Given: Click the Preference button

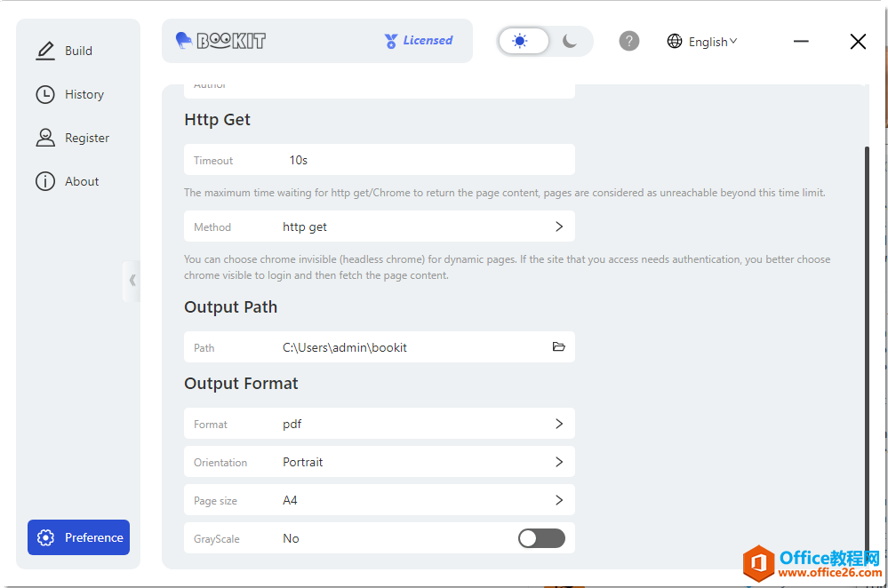Looking at the screenshot, I should (79, 537).
